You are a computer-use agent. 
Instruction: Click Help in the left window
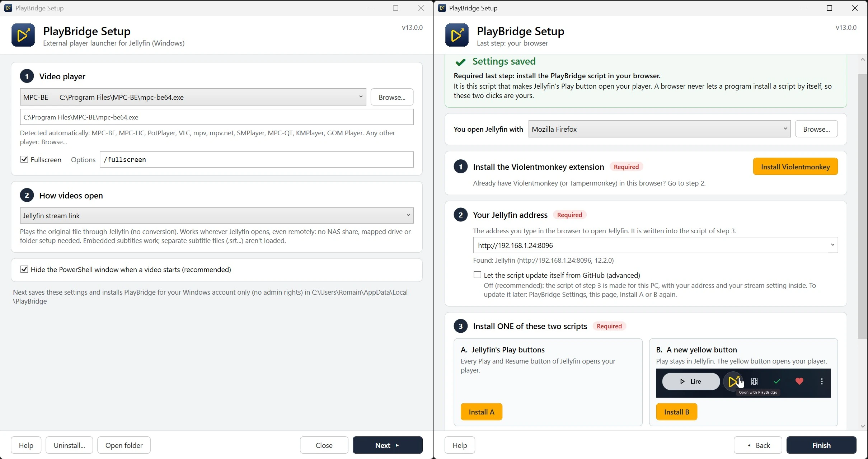pyautogui.click(x=26, y=445)
